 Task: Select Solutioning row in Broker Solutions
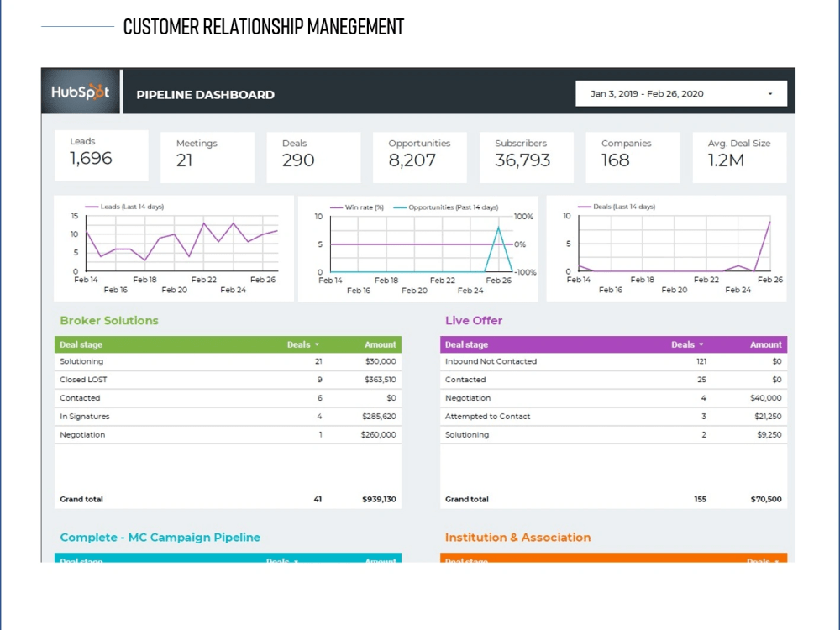coord(228,361)
